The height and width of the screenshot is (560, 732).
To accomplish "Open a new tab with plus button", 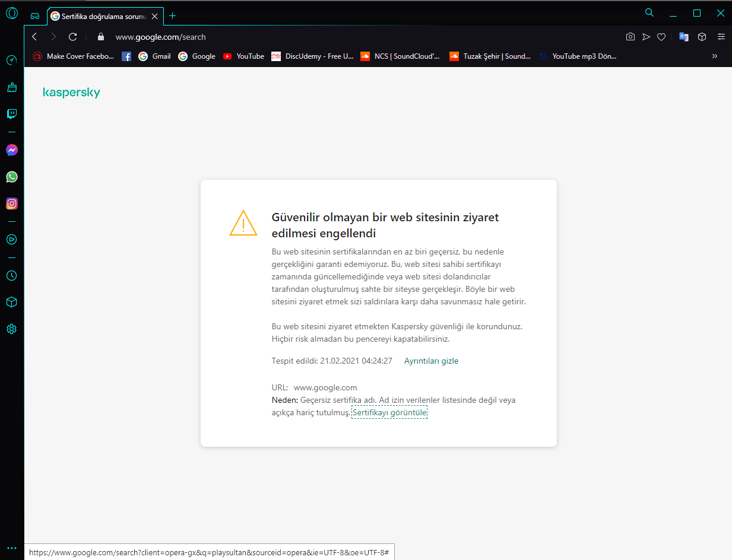I will click(x=173, y=16).
